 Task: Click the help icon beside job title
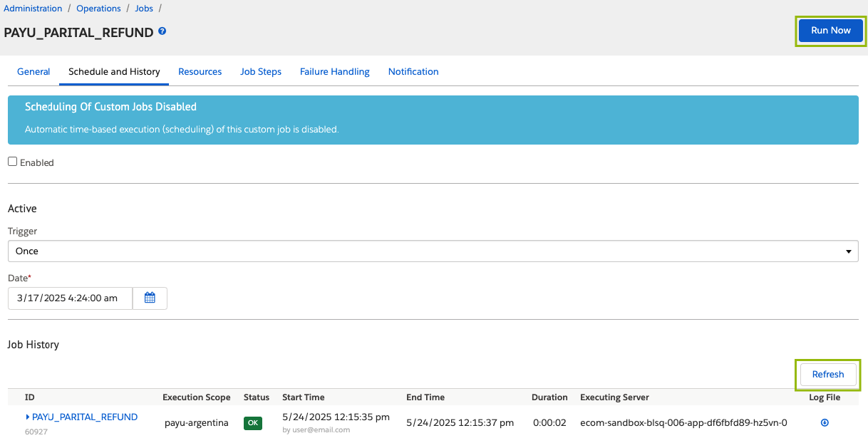coord(162,31)
